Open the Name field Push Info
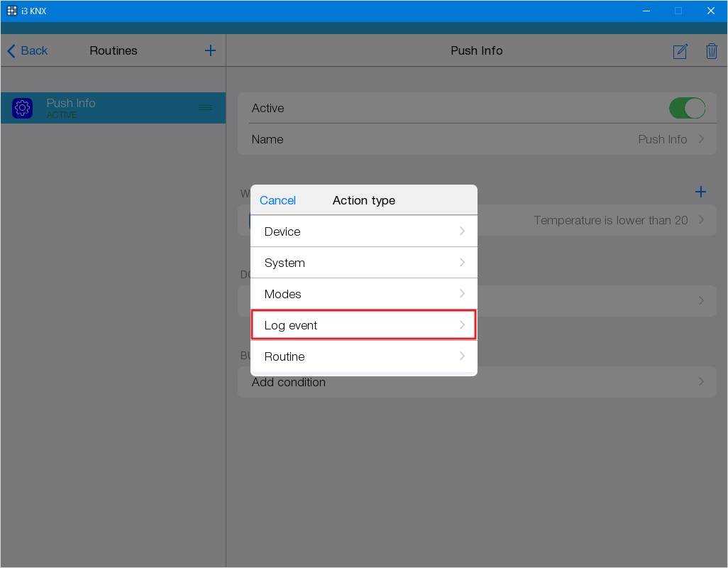728x568 pixels. 477,139
